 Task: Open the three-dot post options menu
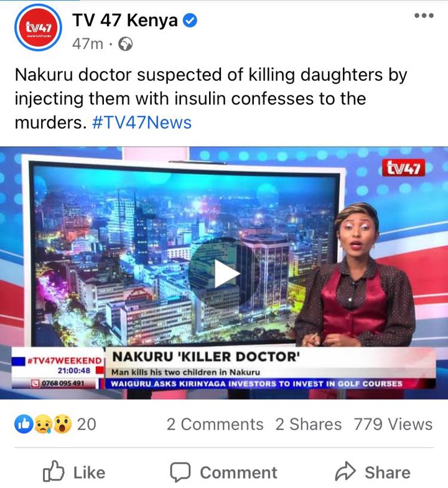pos(424,16)
